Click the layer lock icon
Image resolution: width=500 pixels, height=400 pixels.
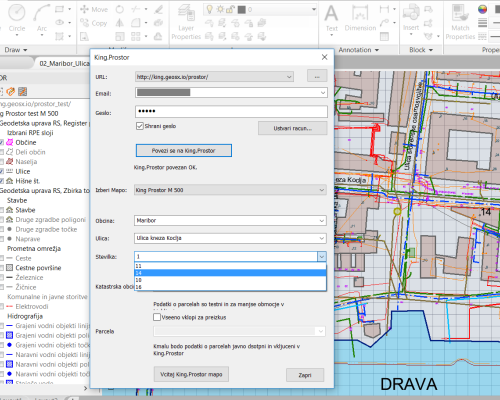tap(230, 9)
